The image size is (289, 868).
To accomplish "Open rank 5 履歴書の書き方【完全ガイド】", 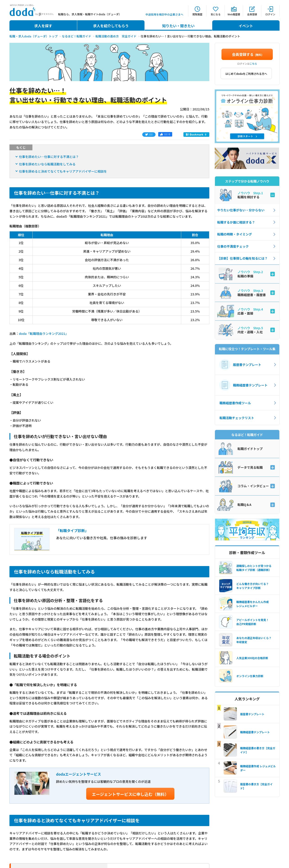I will pos(247,786).
